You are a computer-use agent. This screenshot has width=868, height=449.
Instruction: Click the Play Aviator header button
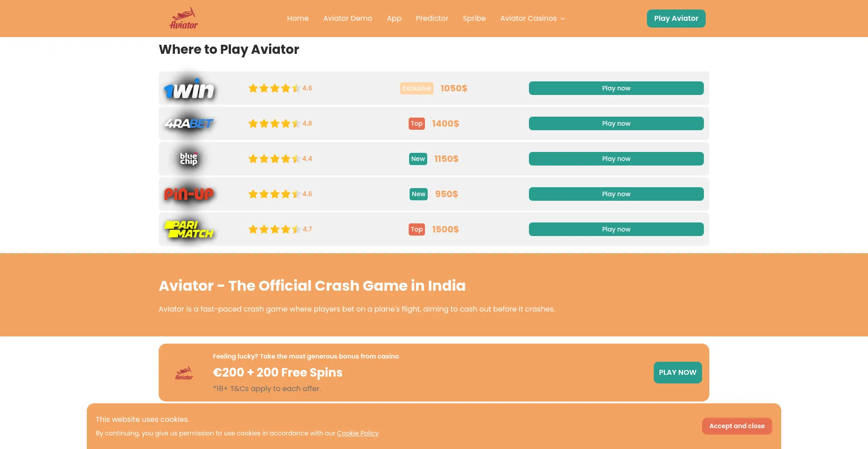(676, 19)
